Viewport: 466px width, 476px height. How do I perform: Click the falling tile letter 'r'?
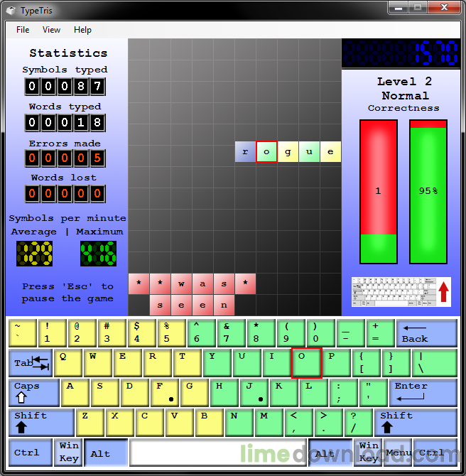coord(245,151)
